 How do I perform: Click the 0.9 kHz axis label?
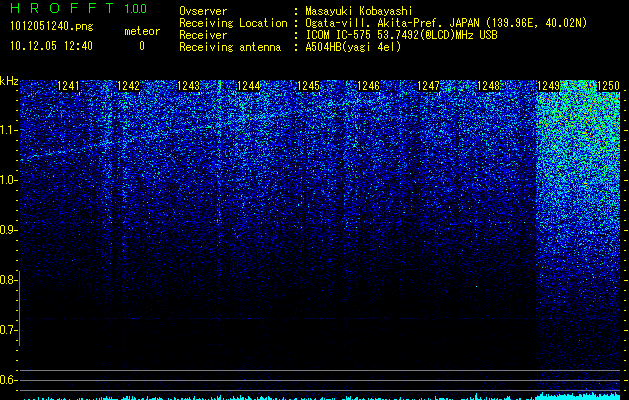coord(8,230)
